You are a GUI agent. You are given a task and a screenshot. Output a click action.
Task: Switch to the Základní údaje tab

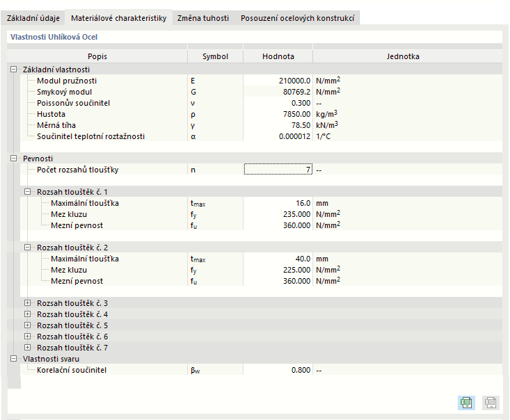33,19
